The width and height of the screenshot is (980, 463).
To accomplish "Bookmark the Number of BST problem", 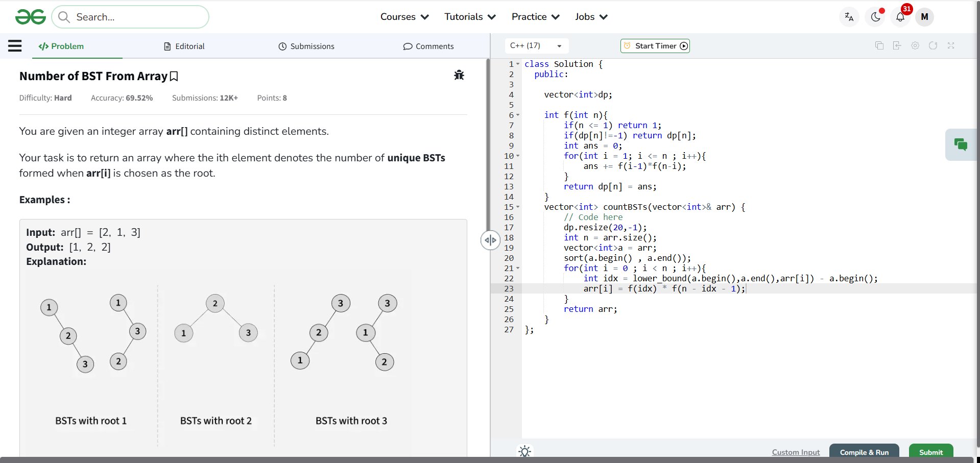I will tap(174, 77).
